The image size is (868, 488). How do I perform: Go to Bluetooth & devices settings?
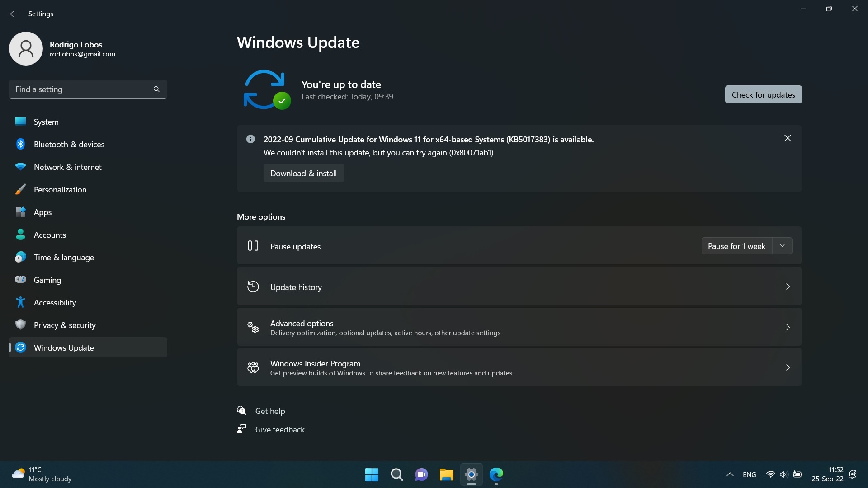pos(88,144)
